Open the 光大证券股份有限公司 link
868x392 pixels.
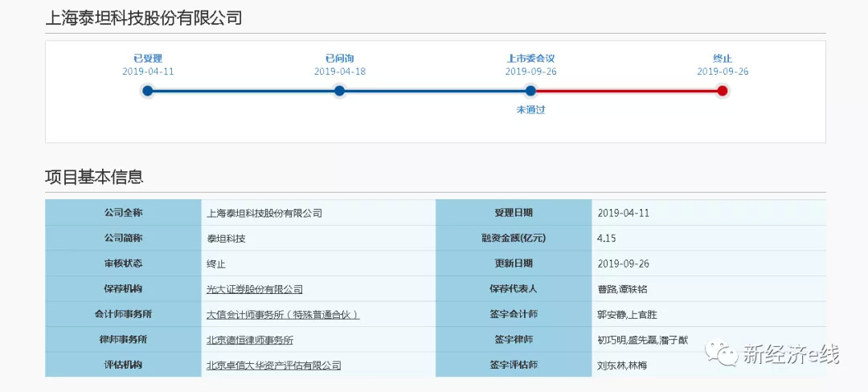pyautogui.click(x=254, y=289)
